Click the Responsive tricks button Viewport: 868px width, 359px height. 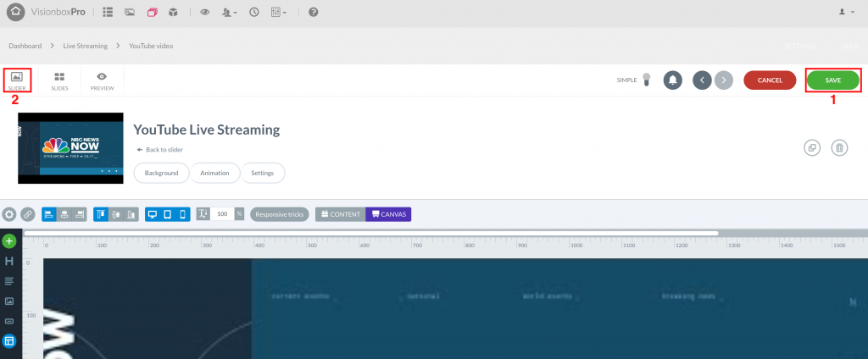(280, 214)
